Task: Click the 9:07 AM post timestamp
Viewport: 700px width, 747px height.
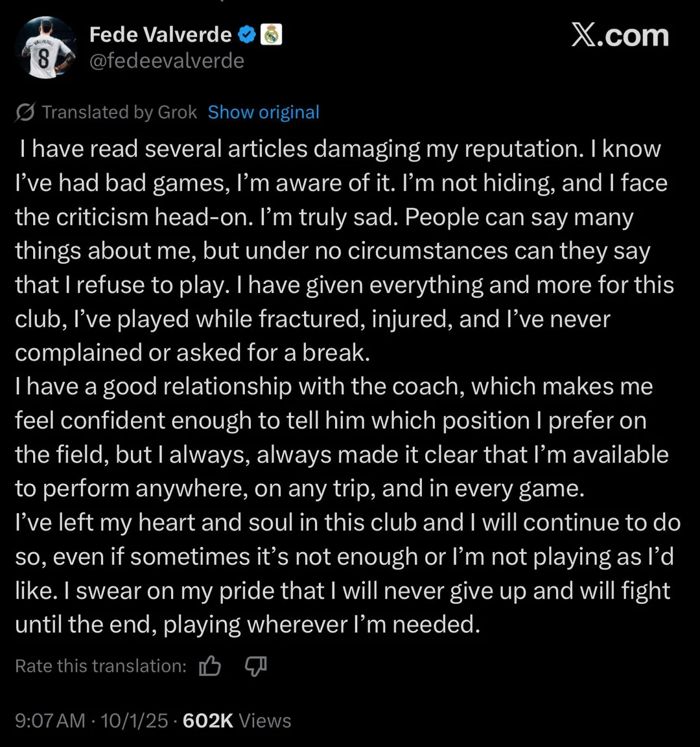Action: click(x=50, y=720)
